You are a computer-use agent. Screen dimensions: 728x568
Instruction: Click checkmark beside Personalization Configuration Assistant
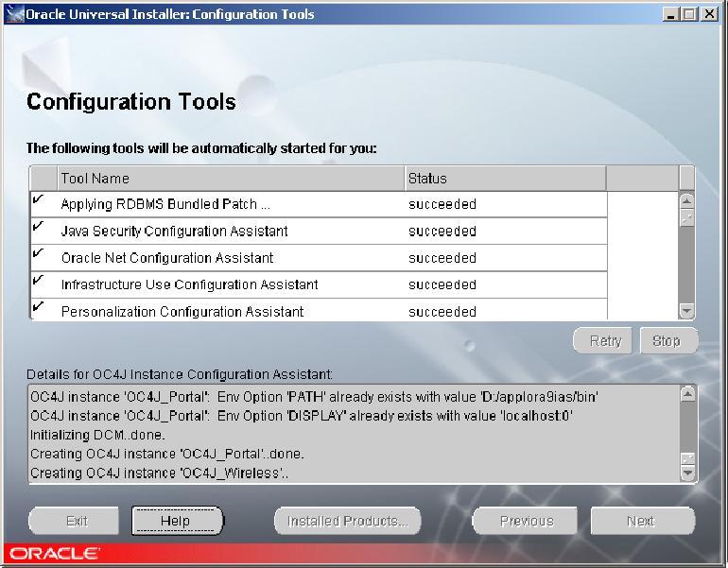point(38,307)
